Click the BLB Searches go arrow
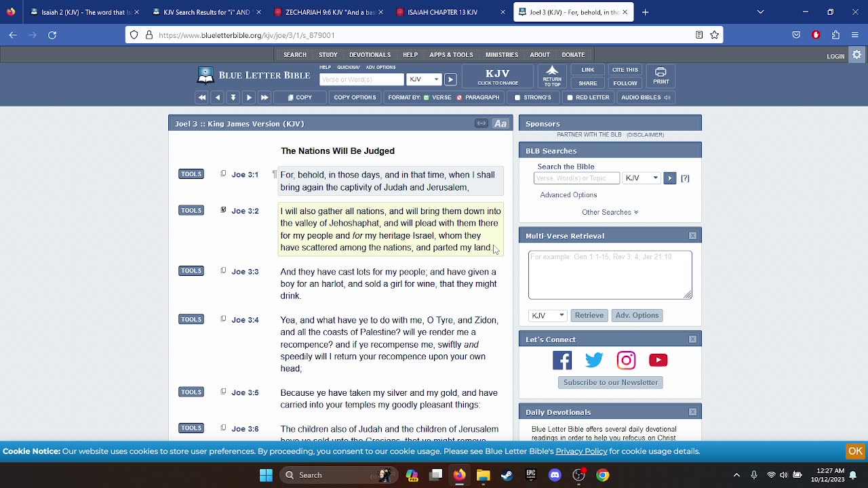The height and width of the screenshot is (488, 868). pyautogui.click(x=669, y=178)
